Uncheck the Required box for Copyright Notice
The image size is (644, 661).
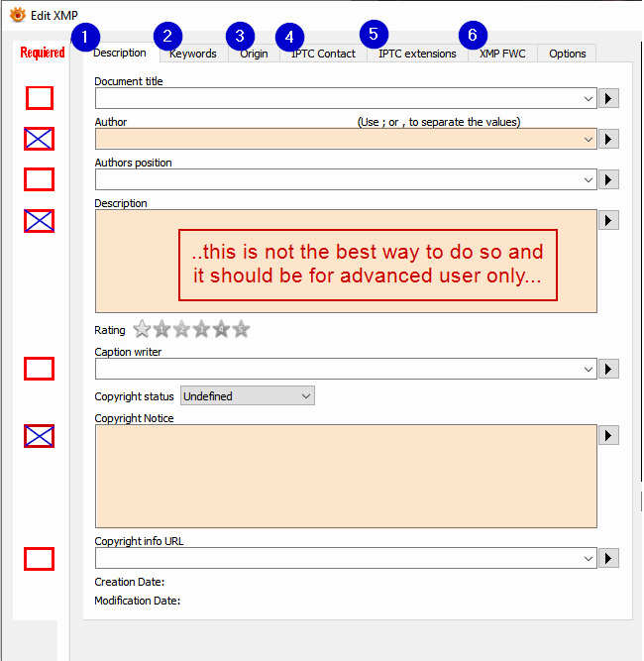40,436
